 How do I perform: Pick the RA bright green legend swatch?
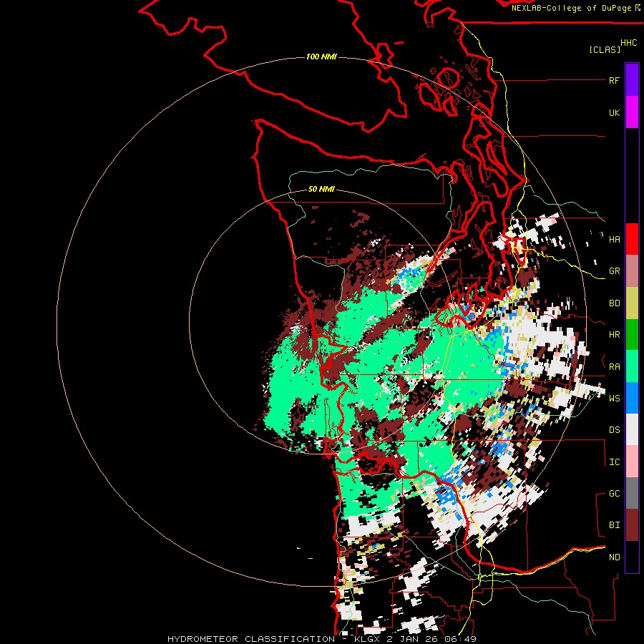pos(632,366)
